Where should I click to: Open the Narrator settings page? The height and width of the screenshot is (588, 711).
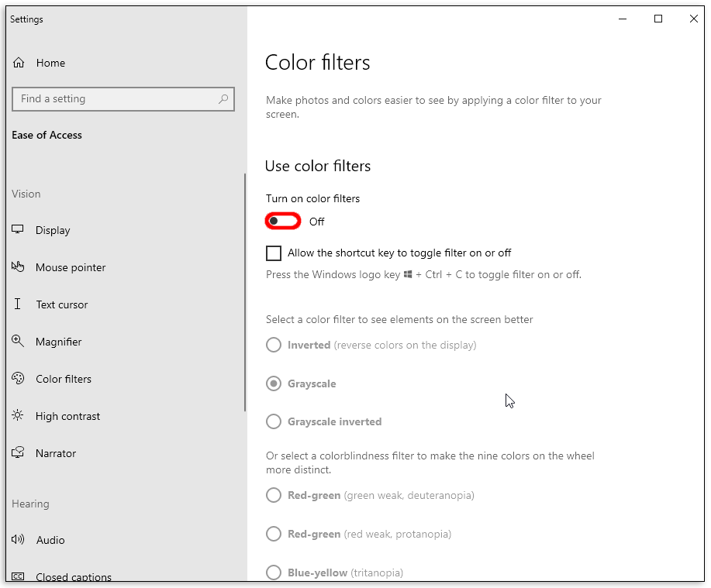[x=56, y=453]
